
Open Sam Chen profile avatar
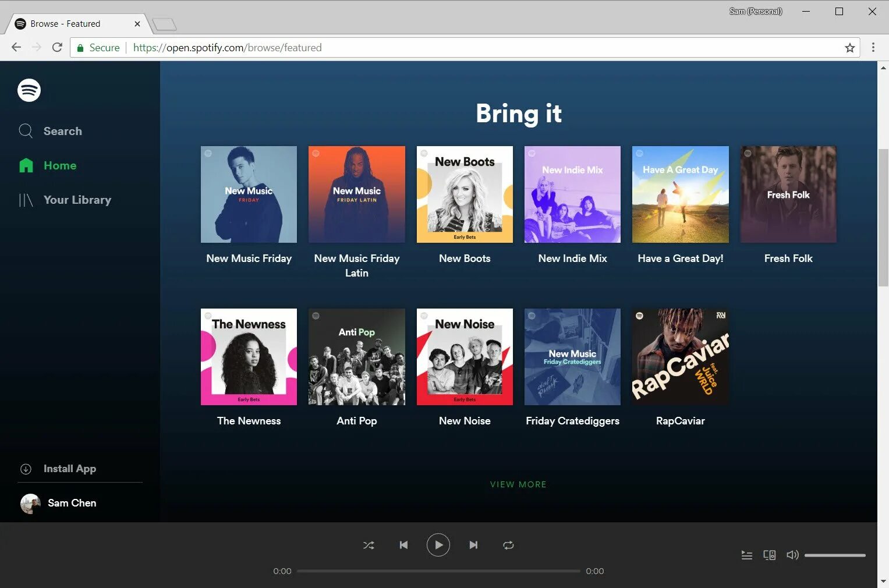tap(30, 504)
